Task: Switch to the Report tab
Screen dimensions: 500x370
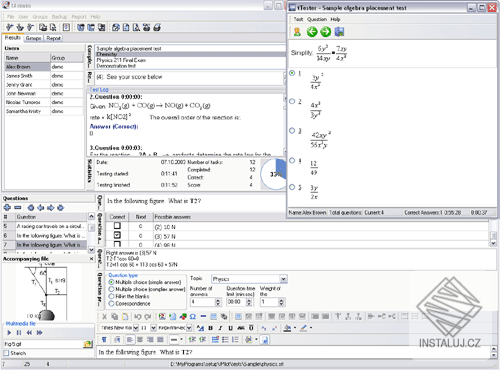Action: pyautogui.click(x=53, y=38)
